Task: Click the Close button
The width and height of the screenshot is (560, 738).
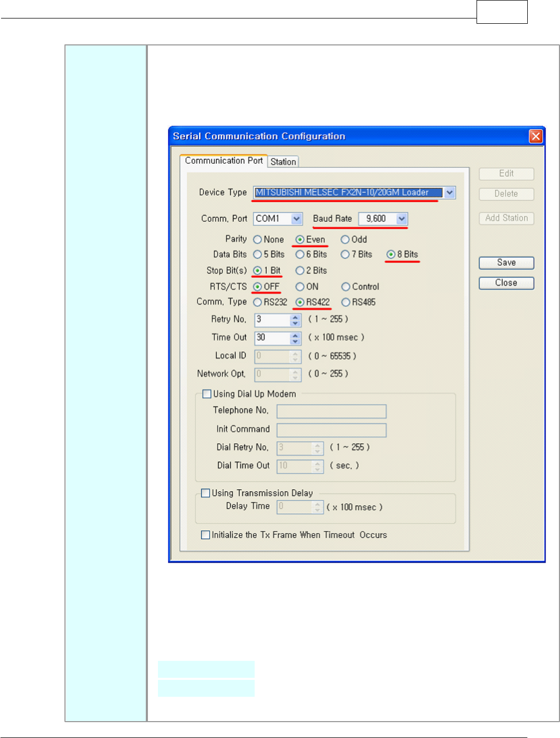Action: tap(506, 283)
